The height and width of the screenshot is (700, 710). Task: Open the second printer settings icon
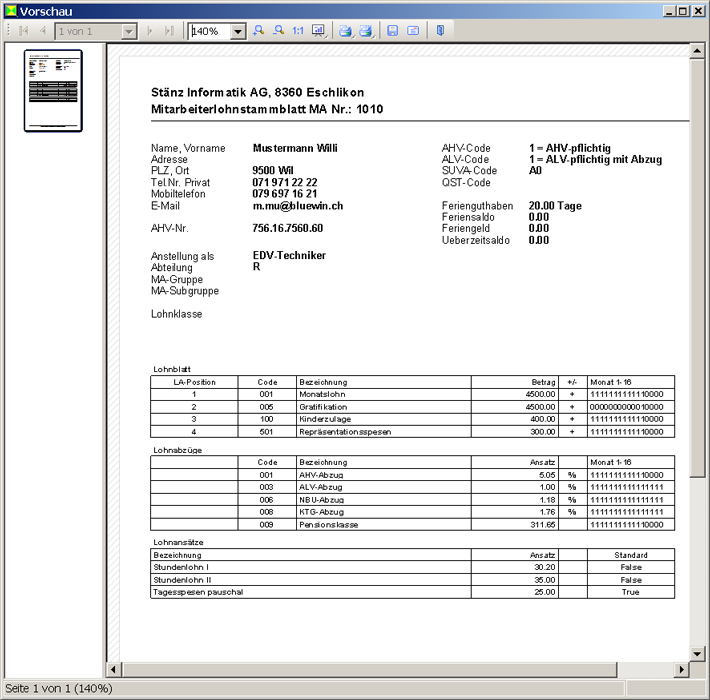[366, 31]
